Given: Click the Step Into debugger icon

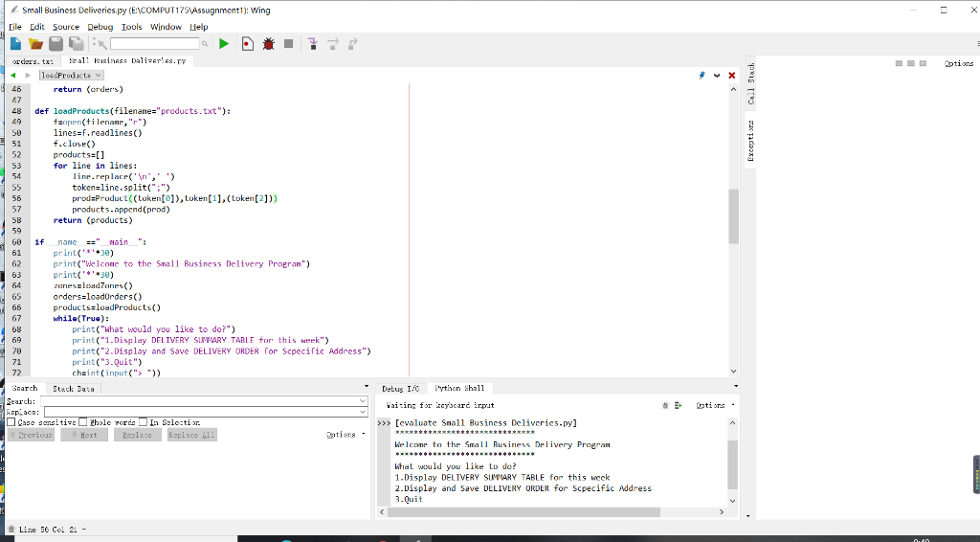Looking at the screenshot, I should 312,44.
